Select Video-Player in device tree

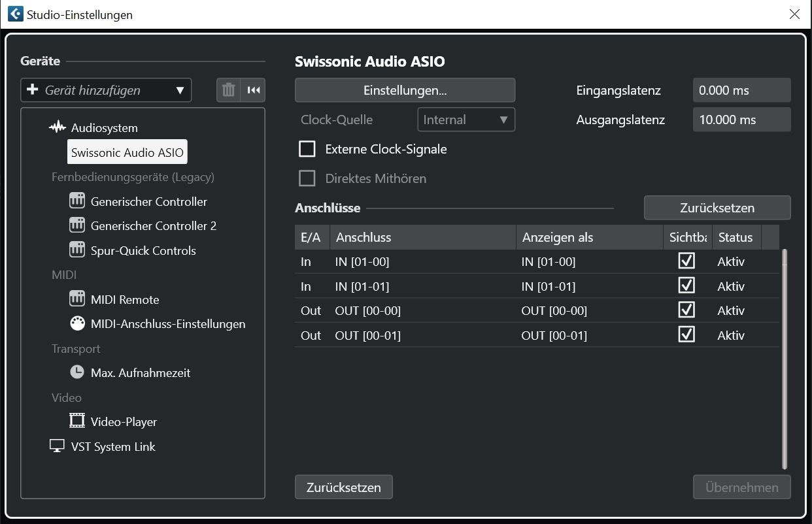click(124, 421)
